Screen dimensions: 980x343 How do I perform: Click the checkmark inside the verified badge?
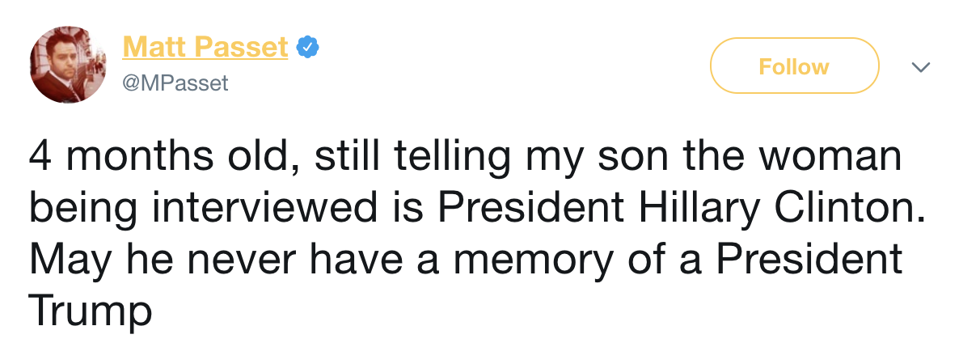pyautogui.click(x=307, y=48)
